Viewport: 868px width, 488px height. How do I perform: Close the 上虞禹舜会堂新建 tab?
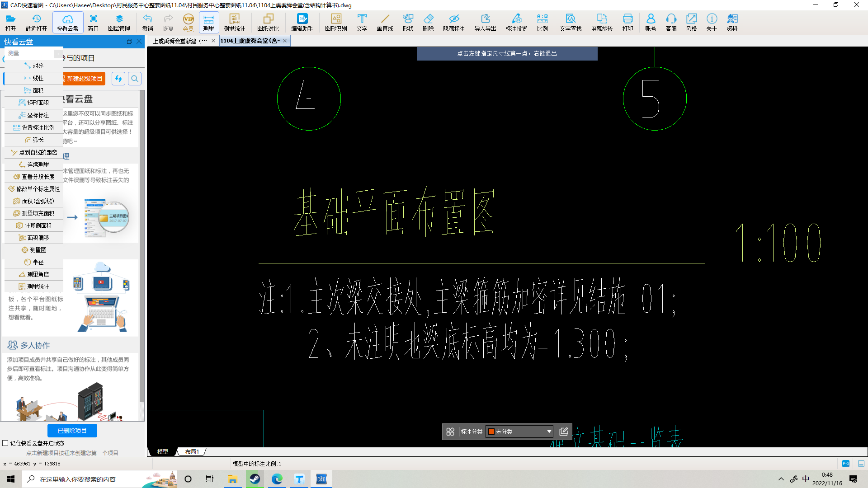coord(213,41)
